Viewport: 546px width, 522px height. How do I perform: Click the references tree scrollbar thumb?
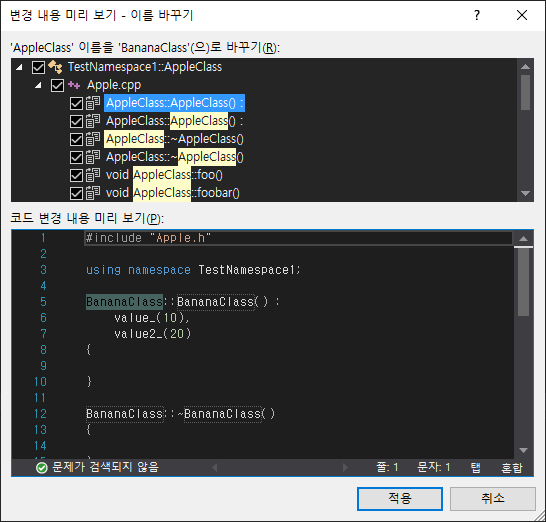[525, 92]
